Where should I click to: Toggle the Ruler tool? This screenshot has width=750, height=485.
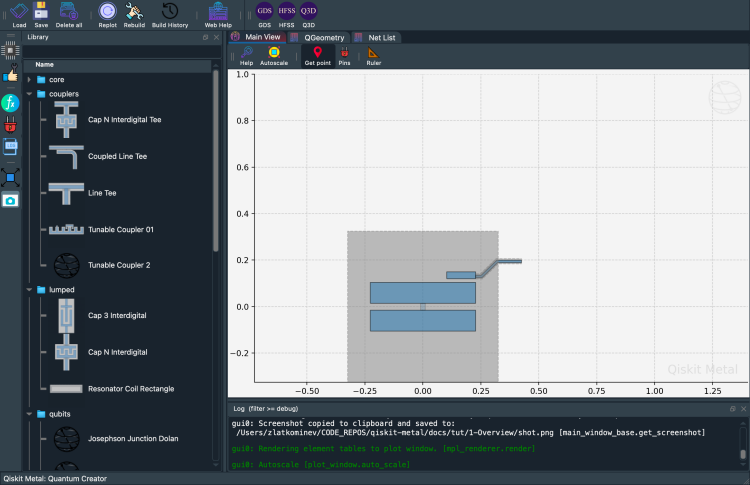click(x=373, y=55)
